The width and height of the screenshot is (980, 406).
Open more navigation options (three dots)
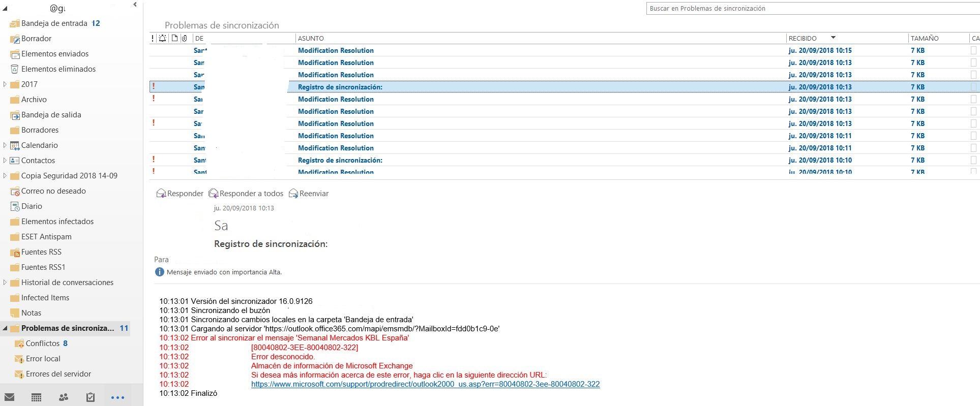pyautogui.click(x=117, y=398)
